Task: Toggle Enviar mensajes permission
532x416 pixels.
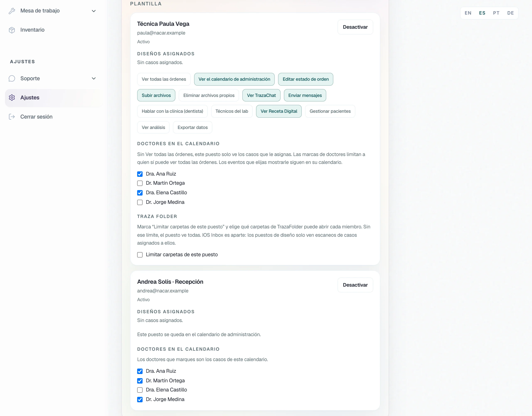Action: [305, 96]
